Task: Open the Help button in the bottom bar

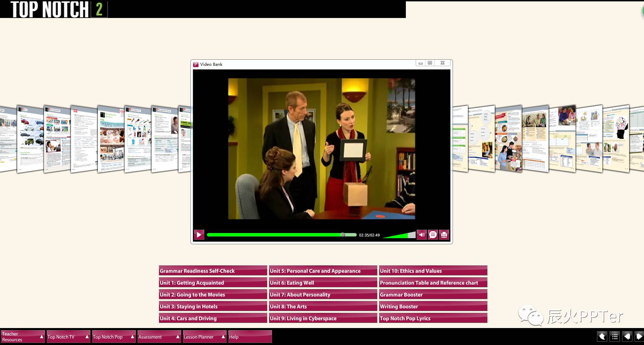Action: pyautogui.click(x=250, y=337)
